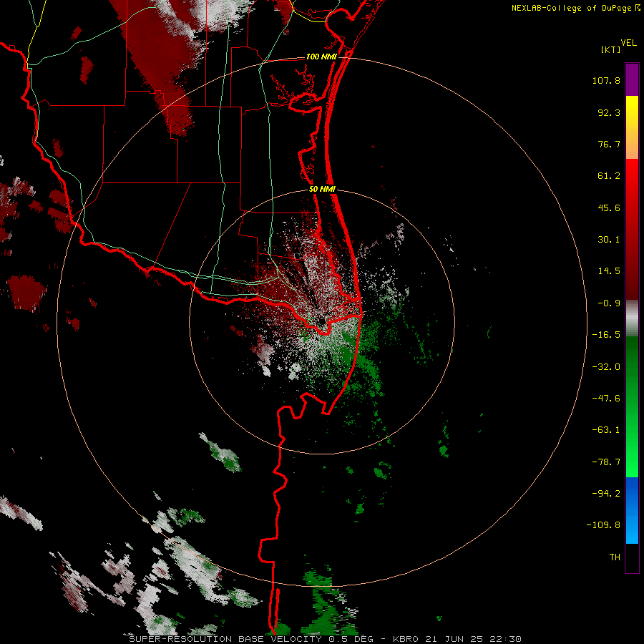Click the -0.9 velocity scale value

[x=609, y=303]
